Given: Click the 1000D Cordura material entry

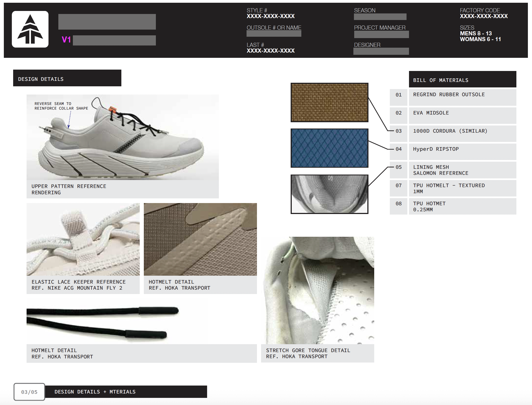Looking at the screenshot, I should click(x=462, y=133).
